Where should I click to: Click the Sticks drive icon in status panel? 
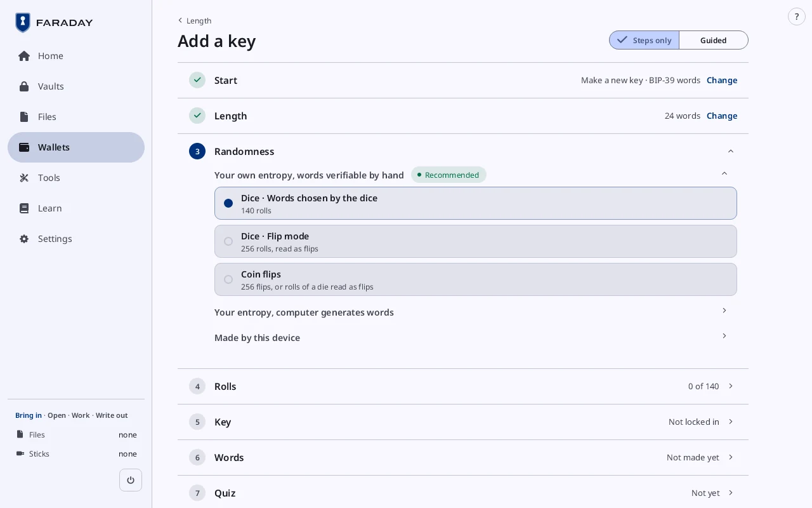[20, 453]
